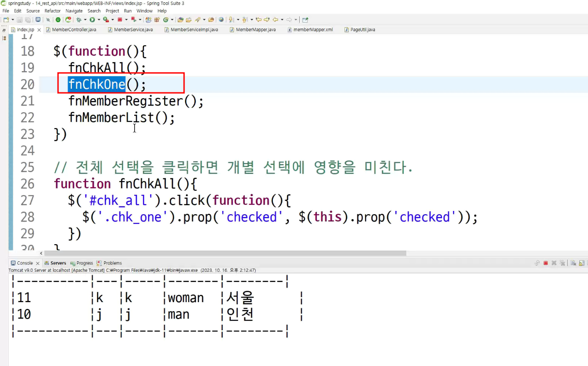The width and height of the screenshot is (588, 366).
Task: Open the File menu
Action: (6, 11)
